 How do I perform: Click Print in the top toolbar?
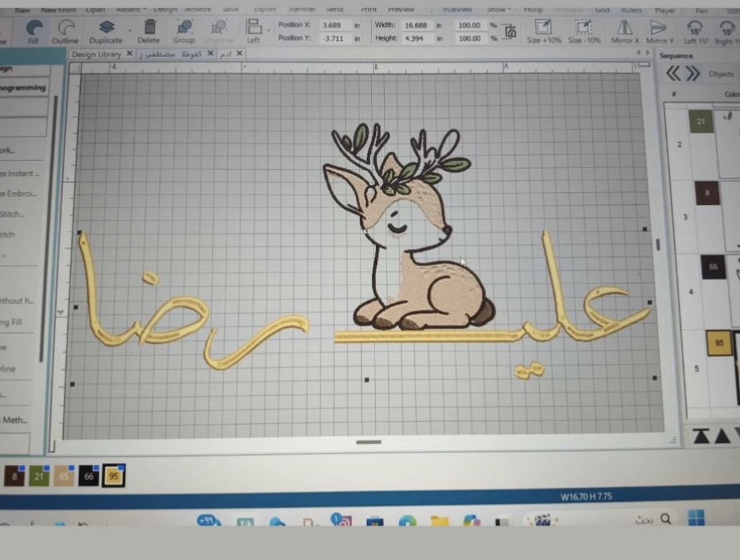click(369, 9)
